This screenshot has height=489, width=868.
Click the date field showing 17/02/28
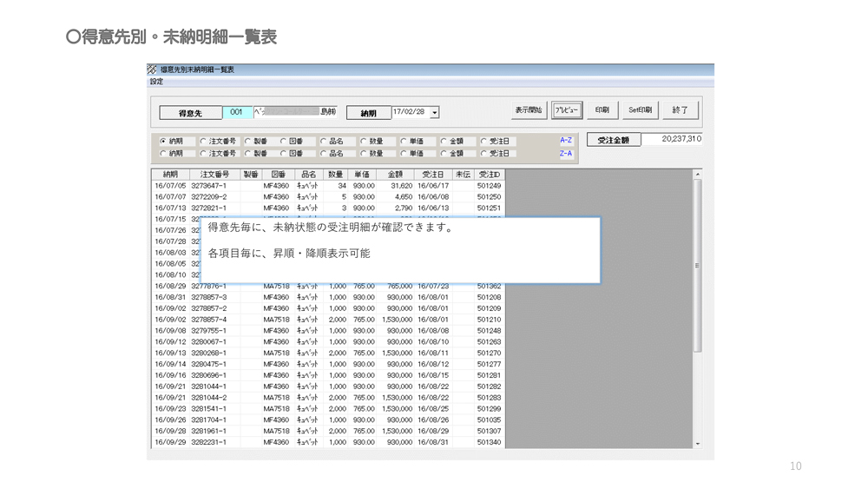[x=411, y=112]
